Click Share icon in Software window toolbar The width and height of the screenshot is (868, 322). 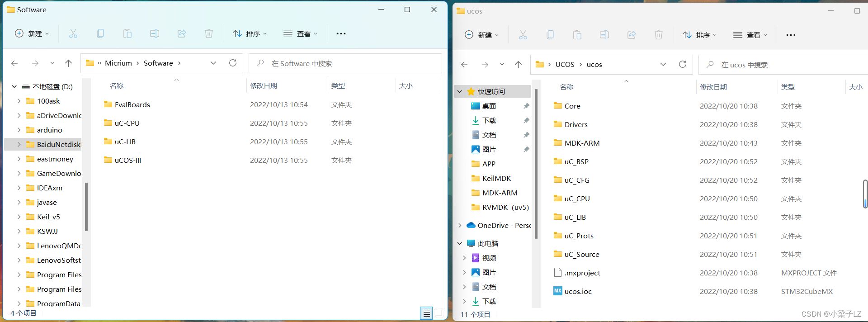[182, 33]
